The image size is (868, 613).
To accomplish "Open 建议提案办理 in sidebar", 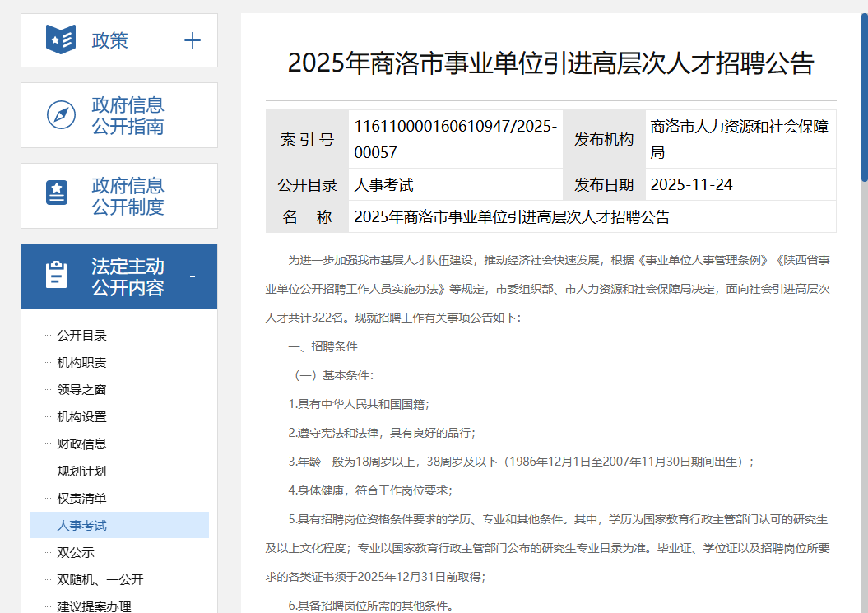I will pos(94,606).
